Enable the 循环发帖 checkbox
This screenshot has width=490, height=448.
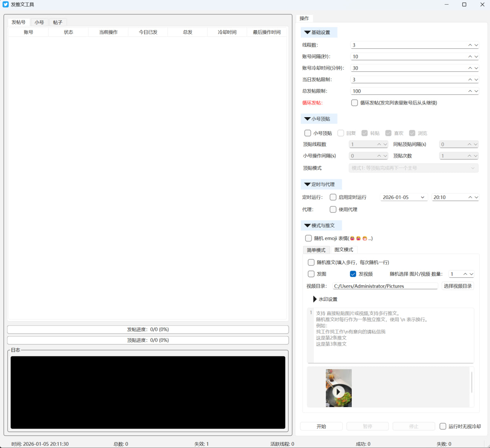(x=354, y=103)
